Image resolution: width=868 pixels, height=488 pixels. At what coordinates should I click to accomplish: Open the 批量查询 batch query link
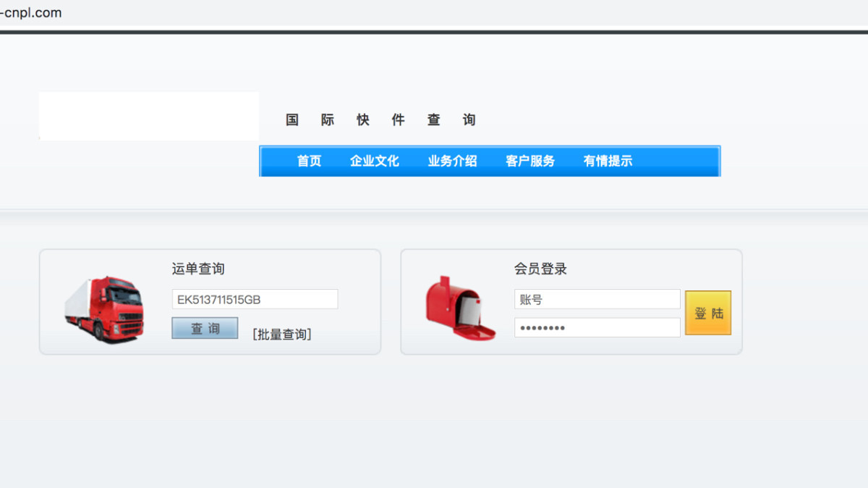(281, 334)
